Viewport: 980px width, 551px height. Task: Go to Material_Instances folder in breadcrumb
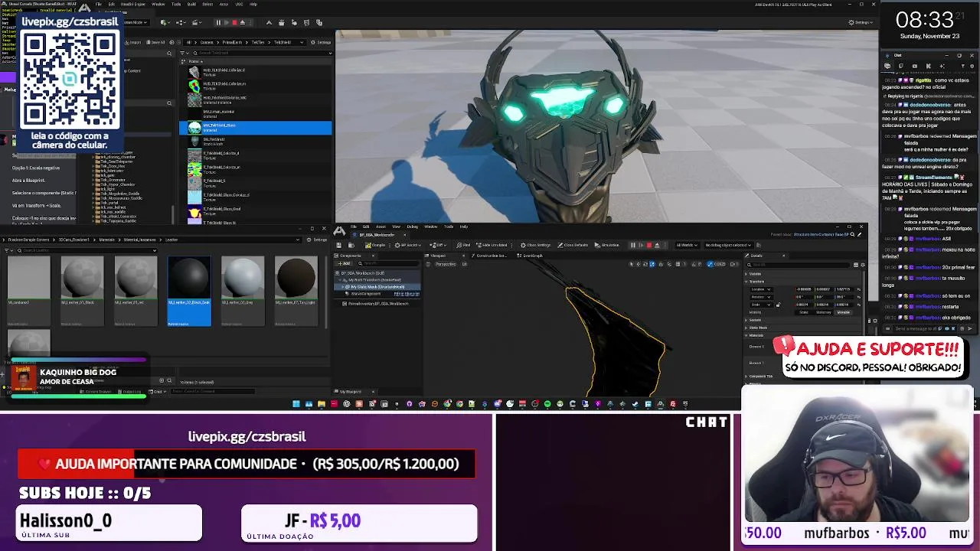click(x=139, y=240)
